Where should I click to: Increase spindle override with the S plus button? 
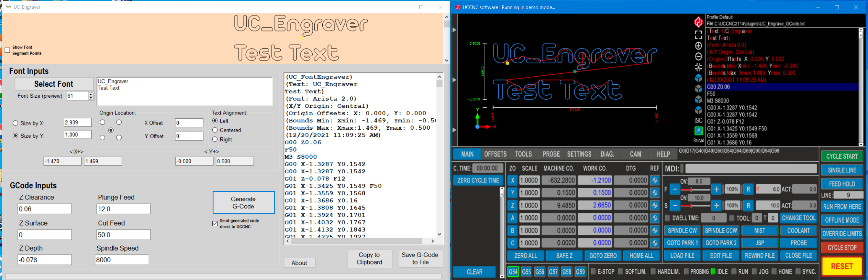(716, 206)
